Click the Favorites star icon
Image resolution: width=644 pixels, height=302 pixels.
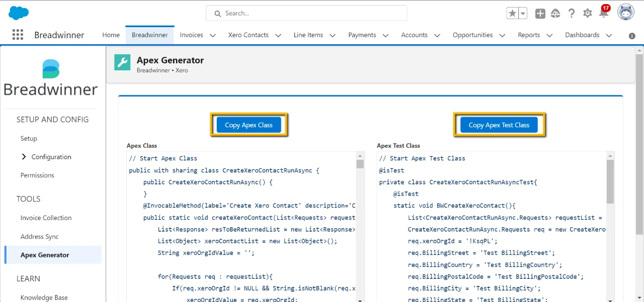pyautogui.click(x=512, y=14)
